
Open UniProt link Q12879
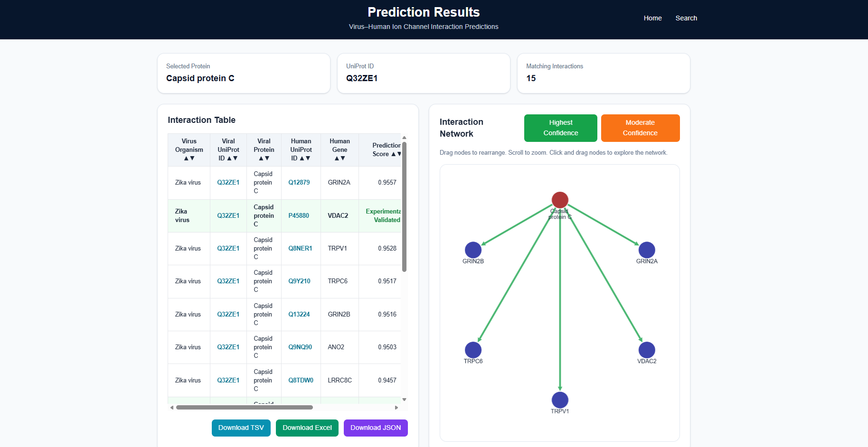click(x=299, y=183)
